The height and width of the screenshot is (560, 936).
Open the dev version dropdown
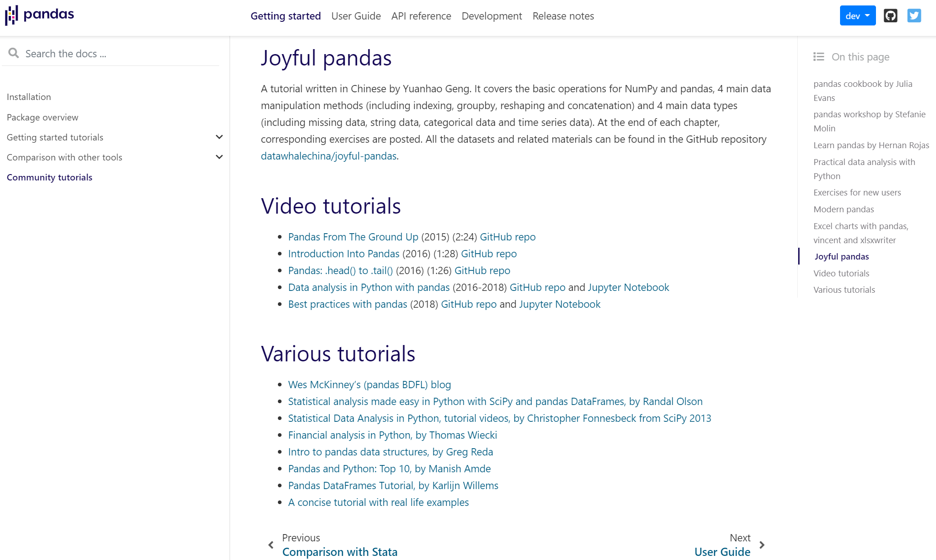857,16
